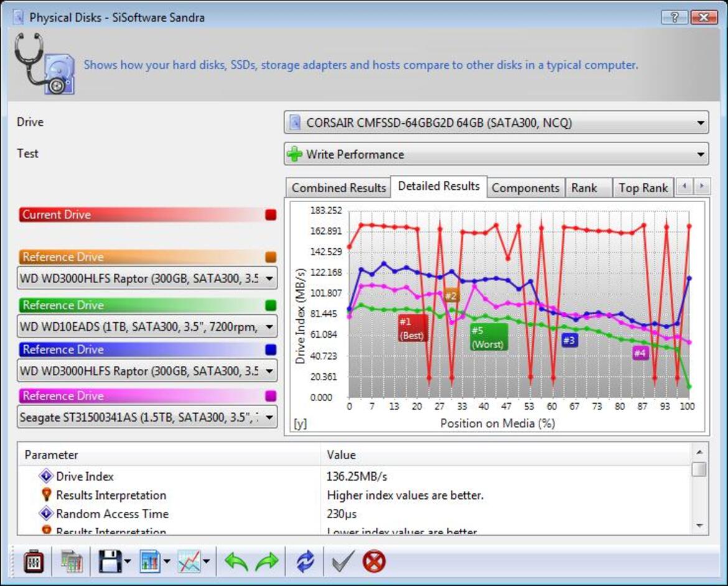
Task: Click the floppy disk save icon
Action: pyautogui.click(x=110, y=562)
